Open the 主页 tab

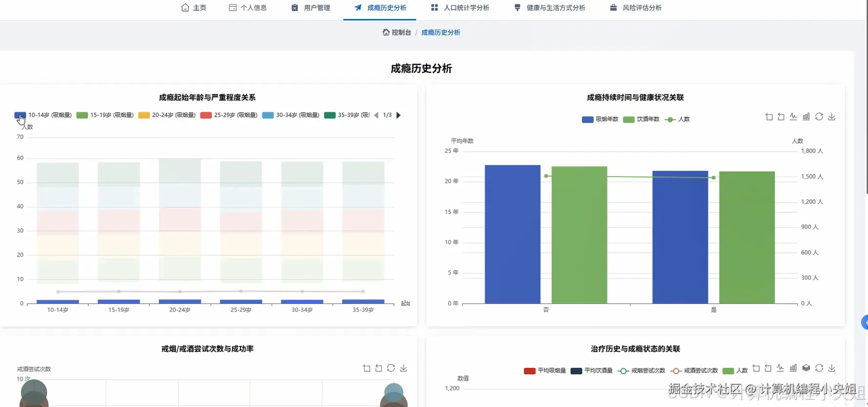(x=194, y=8)
